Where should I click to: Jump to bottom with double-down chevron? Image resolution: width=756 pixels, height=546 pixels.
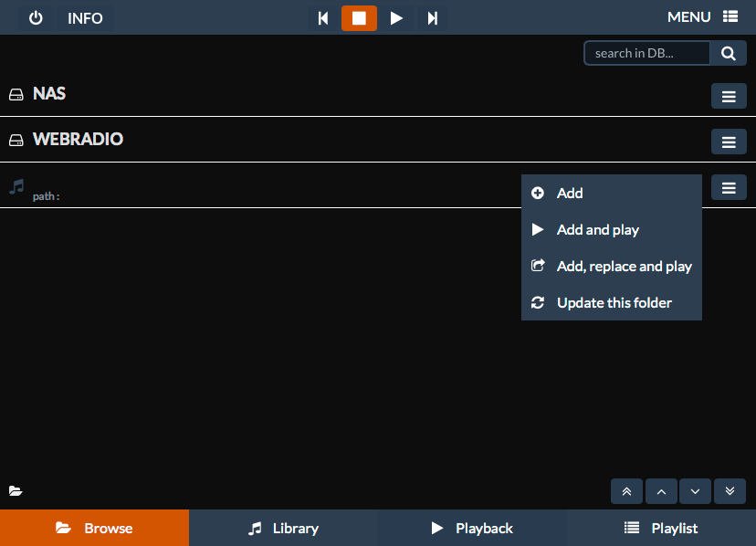[x=730, y=491]
